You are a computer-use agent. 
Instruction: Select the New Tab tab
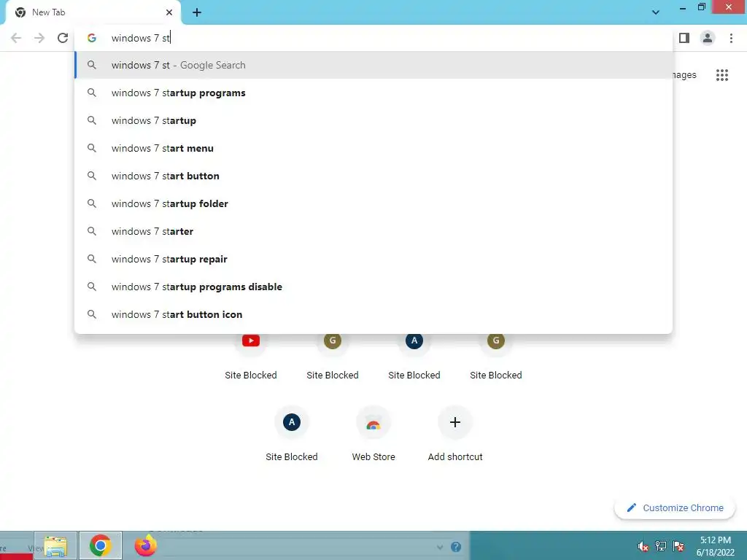93,13
